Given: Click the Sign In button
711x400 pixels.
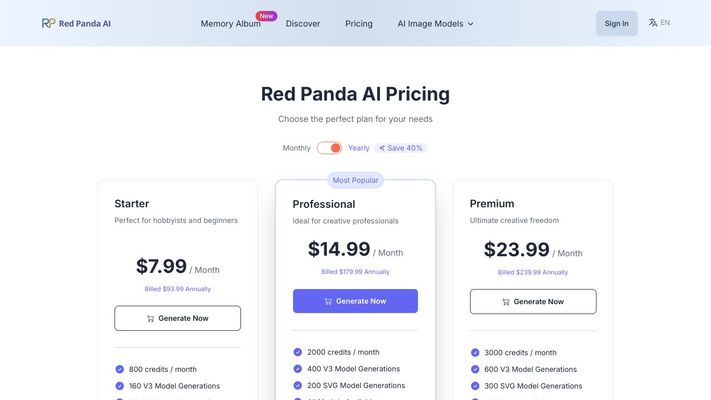Looking at the screenshot, I should 617,23.
